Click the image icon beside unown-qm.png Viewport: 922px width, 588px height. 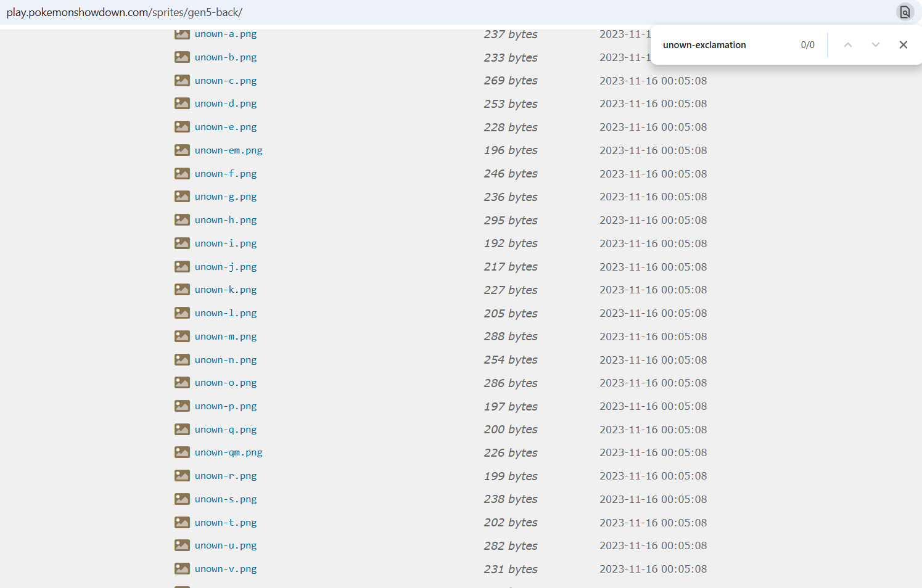click(182, 452)
